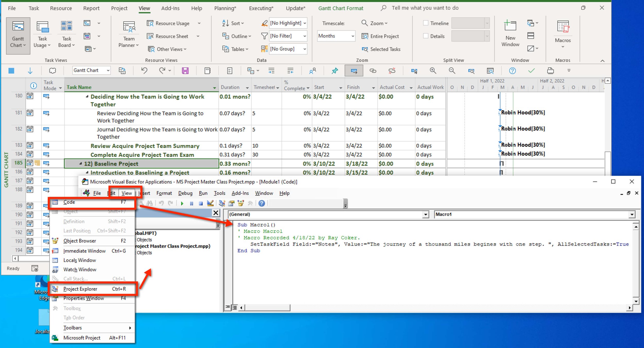Click Other Views button
Image resolution: width=644 pixels, height=348 pixels.
[167, 49]
